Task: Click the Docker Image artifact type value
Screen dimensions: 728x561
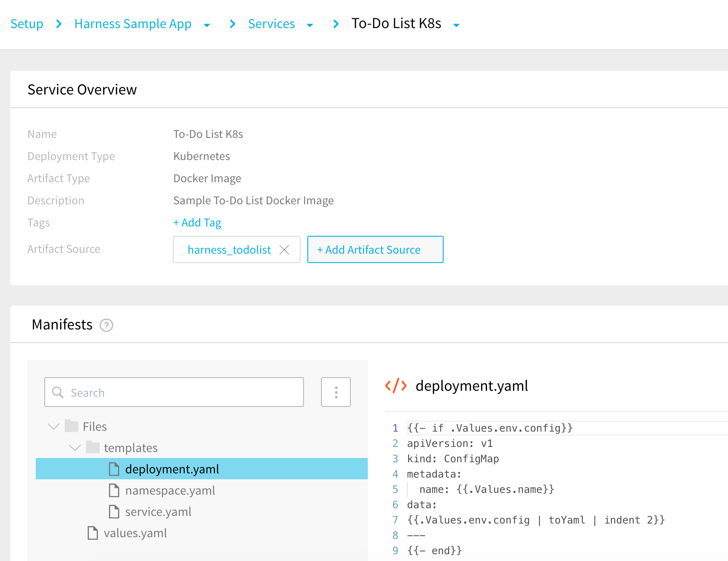Action: 207,178
